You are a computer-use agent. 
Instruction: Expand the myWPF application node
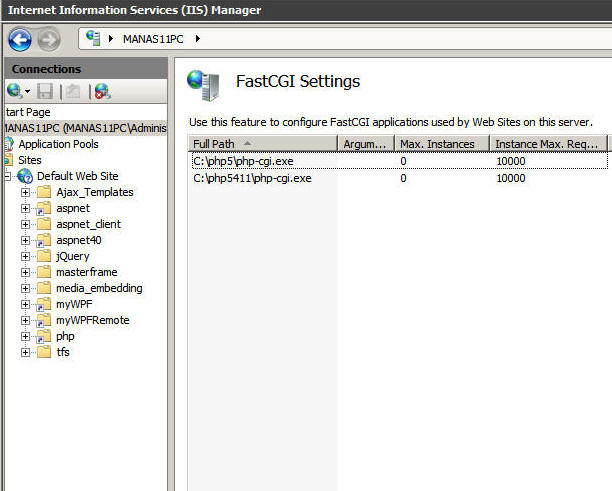25,304
